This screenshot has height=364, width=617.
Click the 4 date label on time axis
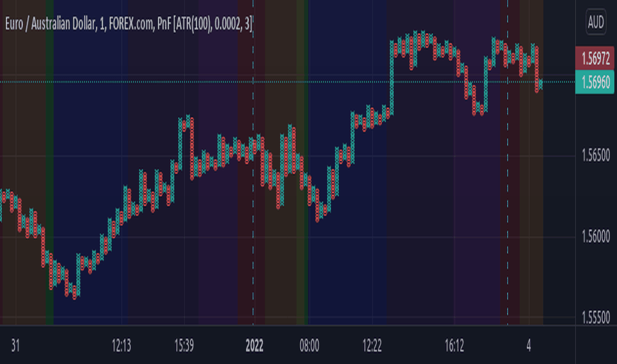tap(528, 346)
